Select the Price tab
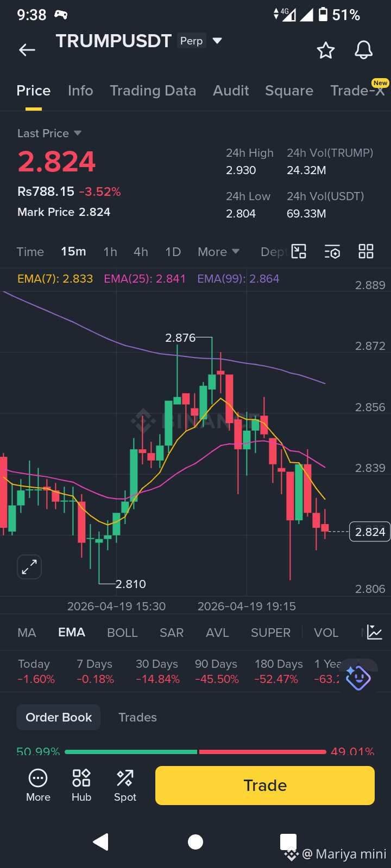 (x=34, y=91)
